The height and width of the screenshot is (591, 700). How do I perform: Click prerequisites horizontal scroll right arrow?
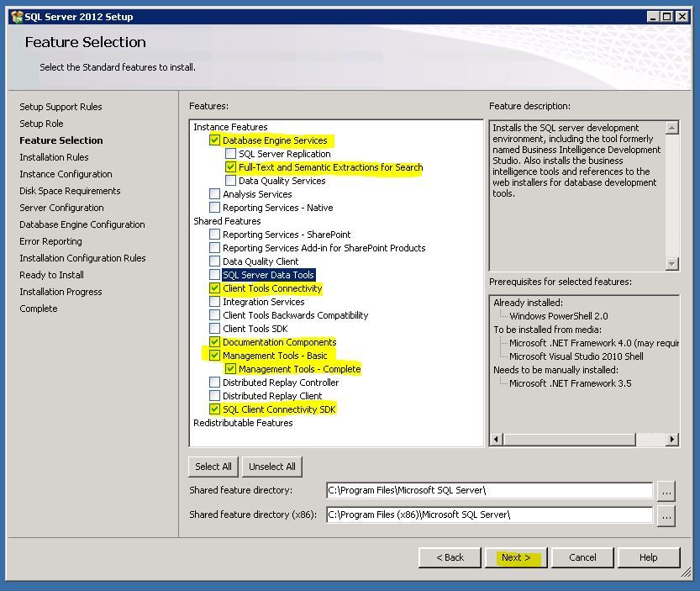[x=672, y=439]
